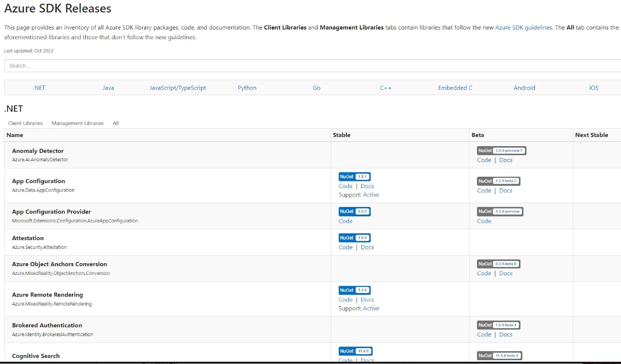
Task: Click the Last updated: Oct 2023 text
Action: point(29,51)
